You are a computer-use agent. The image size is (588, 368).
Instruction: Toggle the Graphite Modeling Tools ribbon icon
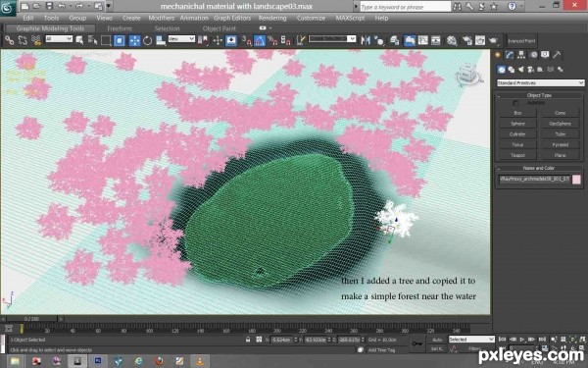coord(410,40)
